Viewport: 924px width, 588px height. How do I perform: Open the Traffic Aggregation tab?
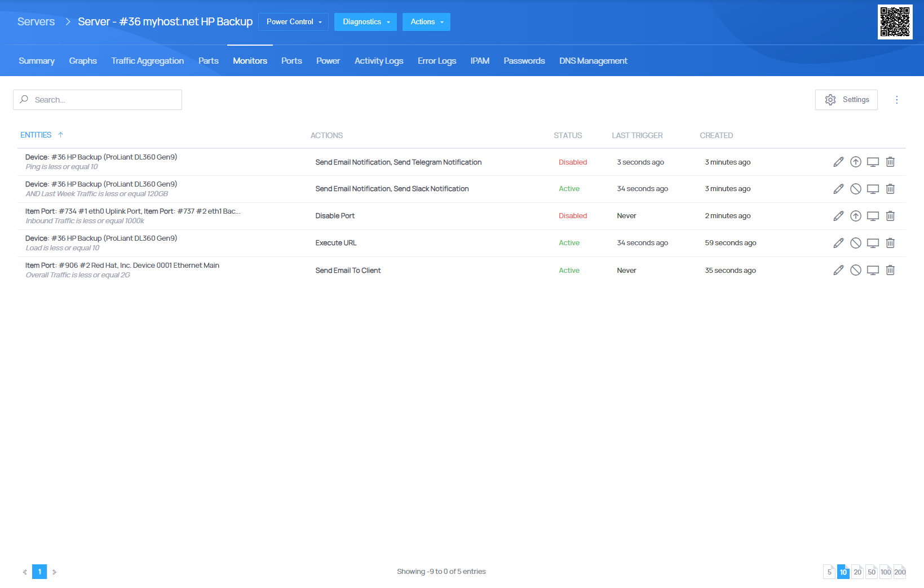(x=148, y=61)
